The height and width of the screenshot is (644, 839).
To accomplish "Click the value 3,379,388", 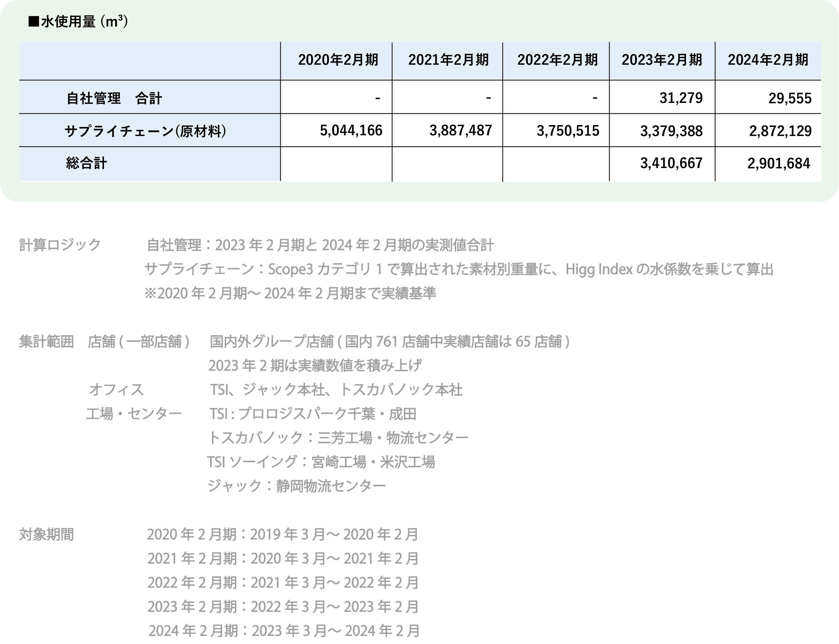I will [x=671, y=131].
